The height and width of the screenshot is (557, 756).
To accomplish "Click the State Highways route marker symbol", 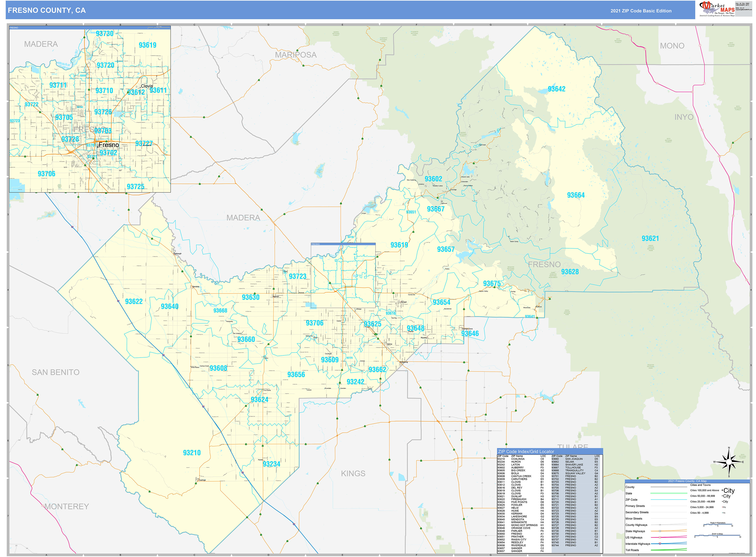I will coord(660,531).
